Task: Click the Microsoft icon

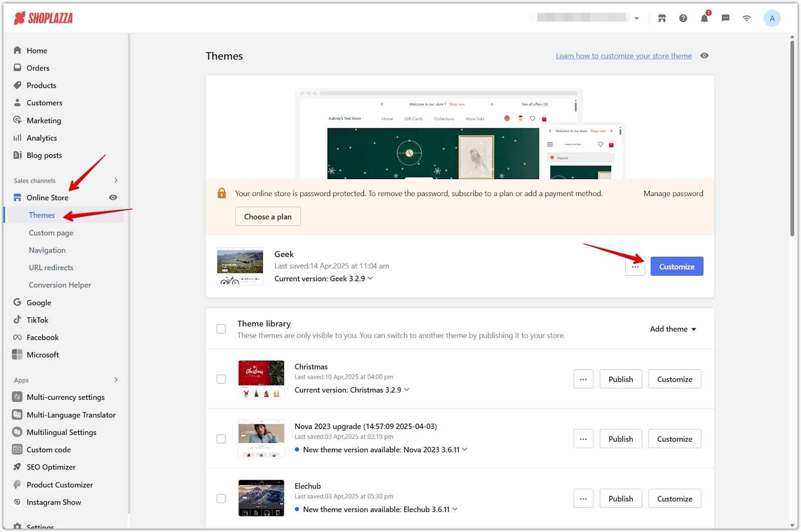Action: 18,354
